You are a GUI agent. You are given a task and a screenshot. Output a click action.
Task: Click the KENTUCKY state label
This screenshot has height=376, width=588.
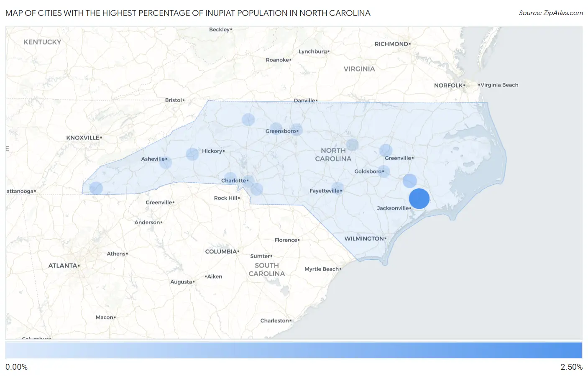(x=42, y=42)
